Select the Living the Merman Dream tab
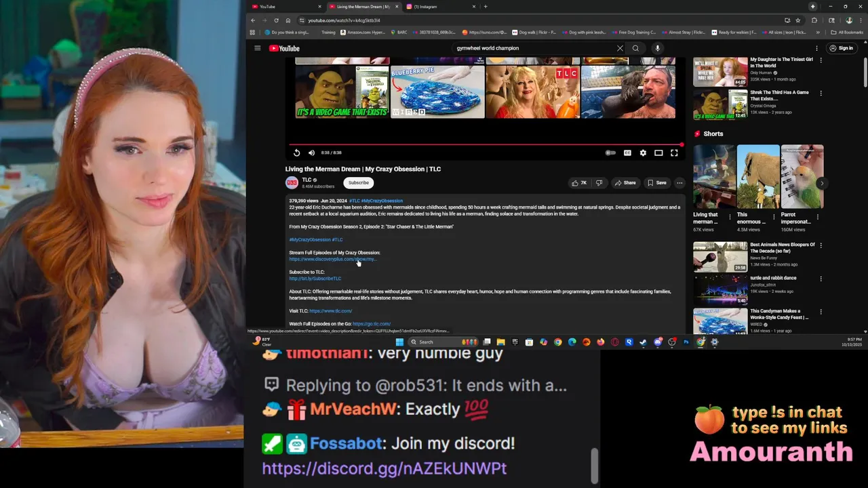This screenshot has width=868, height=488. pos(363,7)
